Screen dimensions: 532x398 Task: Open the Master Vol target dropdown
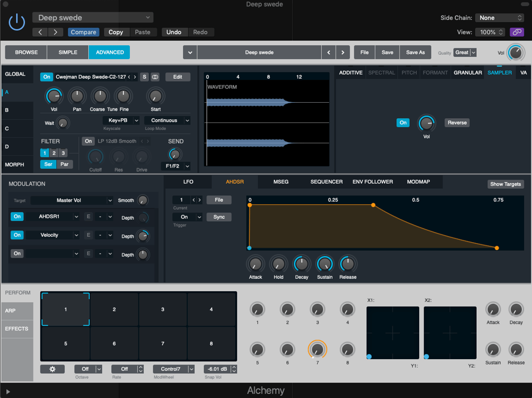pyautogui.click(x=72, y=201)
